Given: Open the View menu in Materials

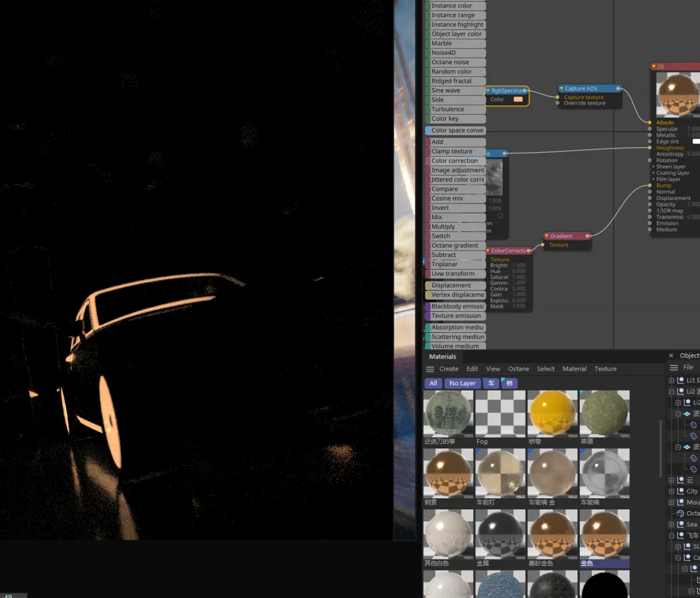Looking at the screenshot, I should click(x=493, y=369).
